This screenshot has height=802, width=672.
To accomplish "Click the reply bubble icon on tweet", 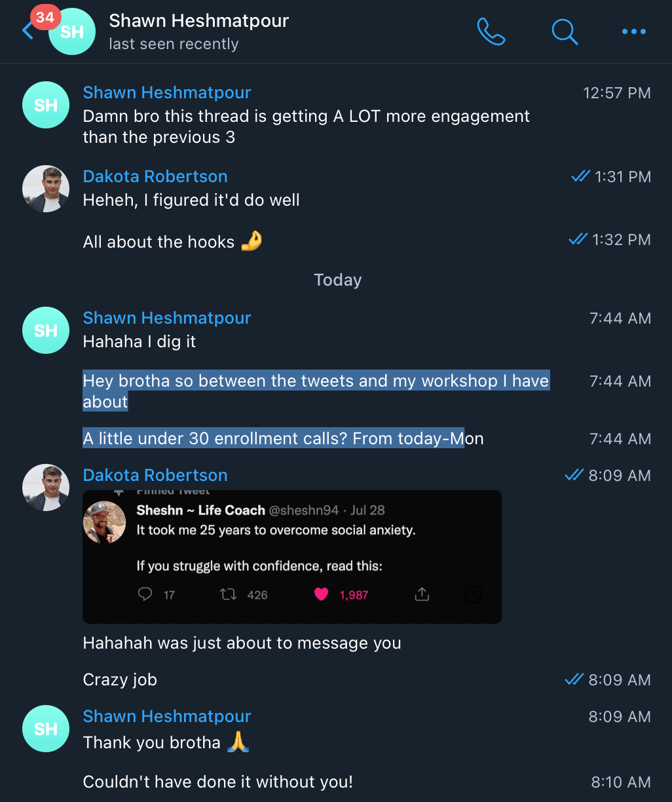I will coord(145,594).
